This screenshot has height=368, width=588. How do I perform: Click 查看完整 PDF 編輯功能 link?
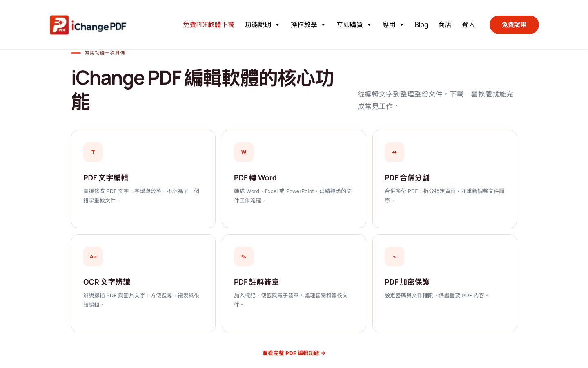click(x=294, y=353)
